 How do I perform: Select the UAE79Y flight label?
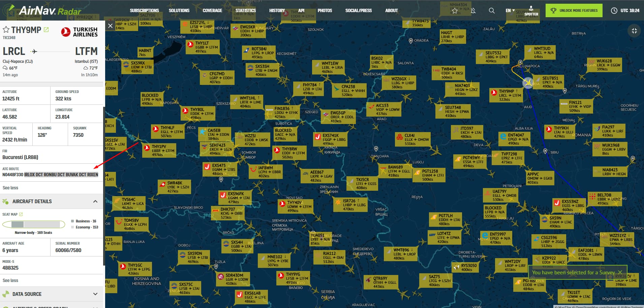click(x=500, y=195)
